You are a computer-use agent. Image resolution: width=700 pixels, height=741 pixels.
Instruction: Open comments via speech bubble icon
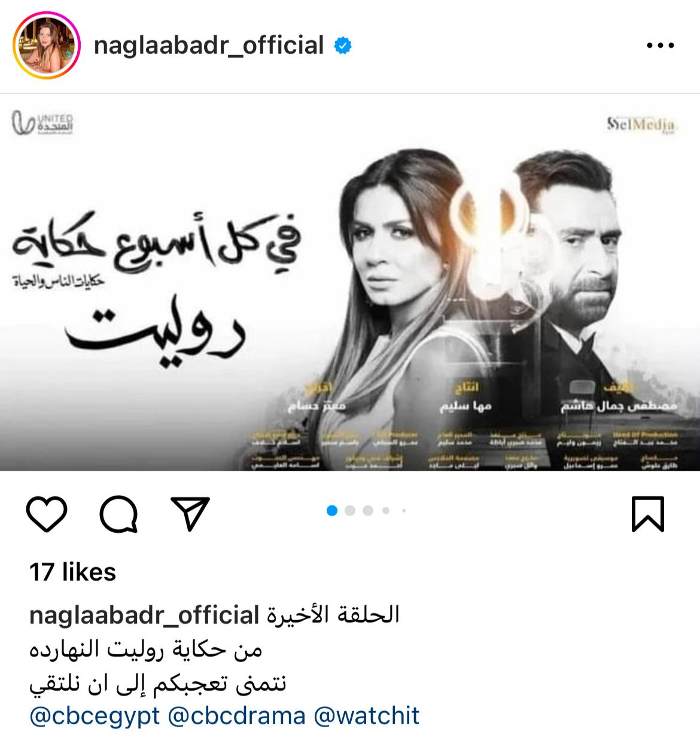(x=118, y=513)
